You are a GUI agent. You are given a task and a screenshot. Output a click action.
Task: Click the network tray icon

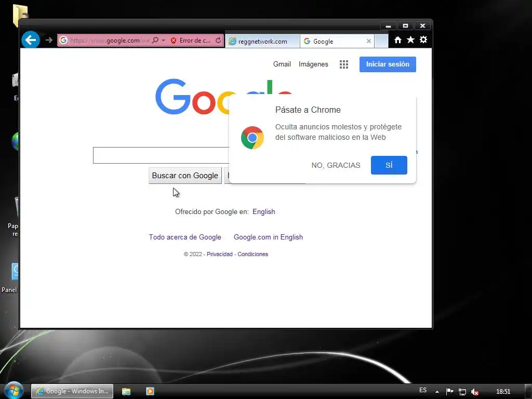point(462,392)
